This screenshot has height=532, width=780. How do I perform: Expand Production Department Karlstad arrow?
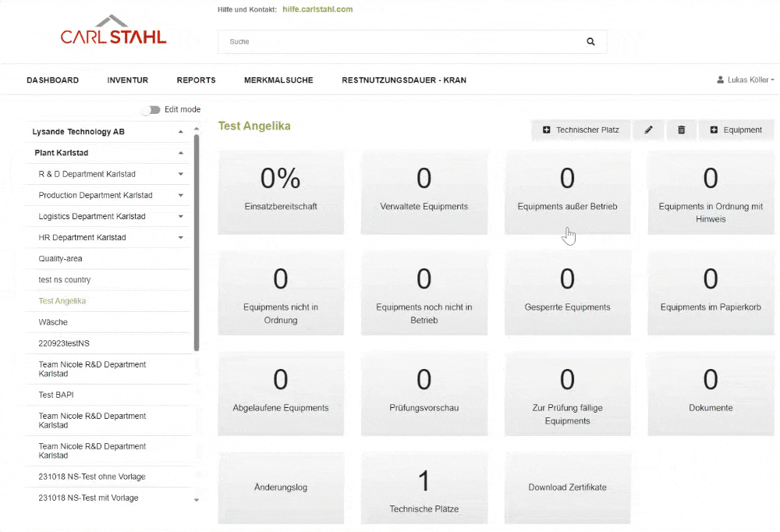point(181,195)
